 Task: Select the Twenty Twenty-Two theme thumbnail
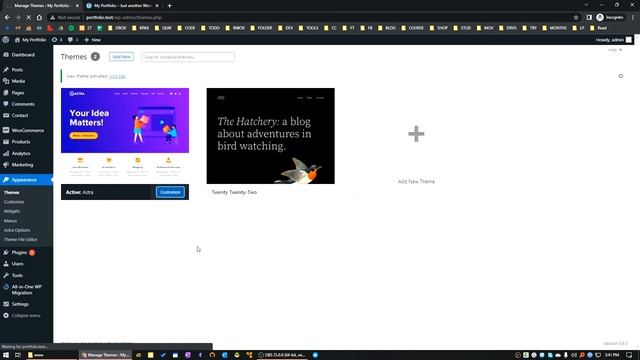coord(271,136)
